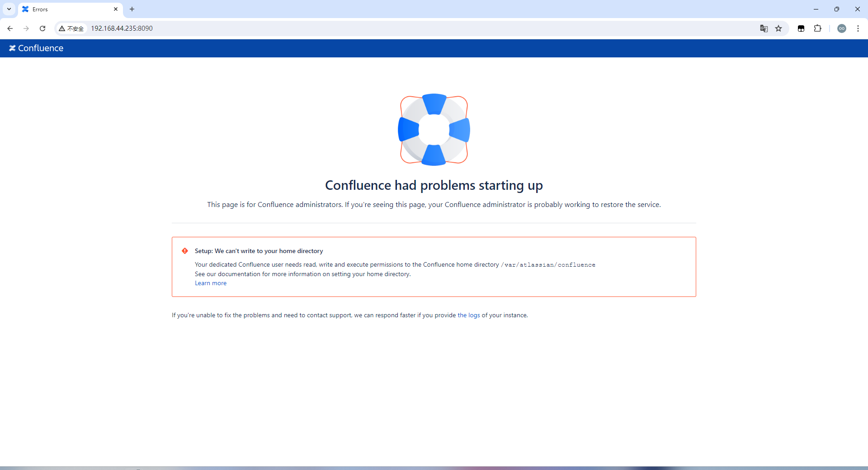Click the Confluence logo in blue header
Image resolution: width=868 pixels, height=470 pixels.
[36, 48]
